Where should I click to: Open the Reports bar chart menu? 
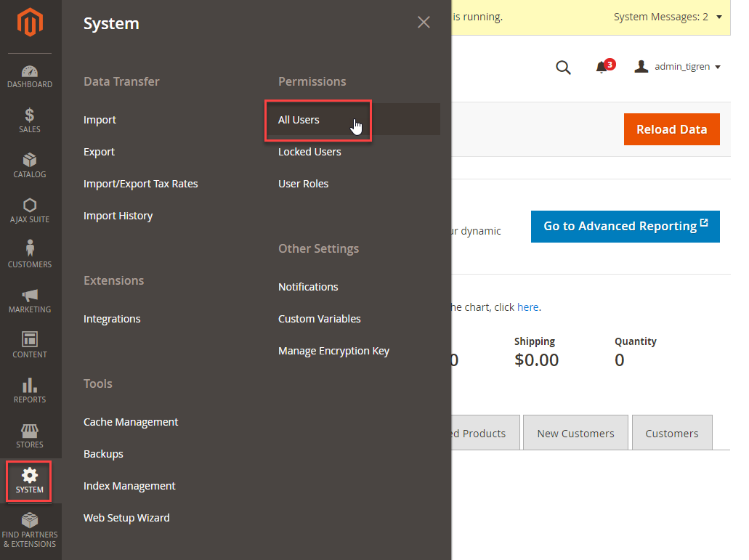point(30,390)
